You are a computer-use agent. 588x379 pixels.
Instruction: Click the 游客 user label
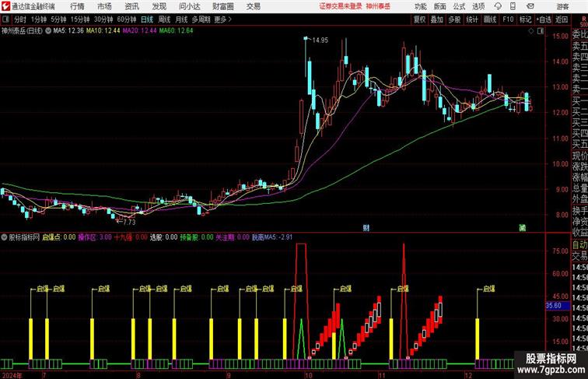(562, 6)
